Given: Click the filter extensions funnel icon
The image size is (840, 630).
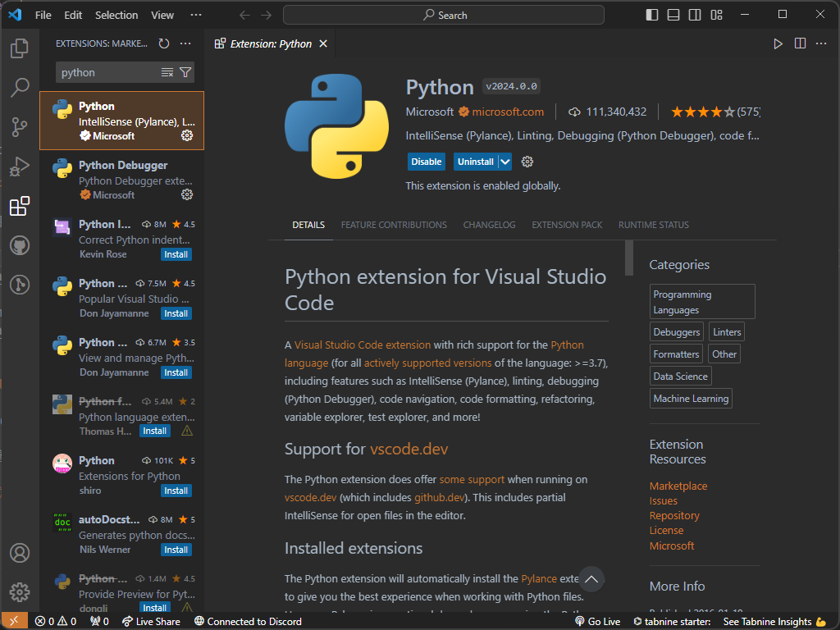Looking at the screenshot, I should [185, 72].
